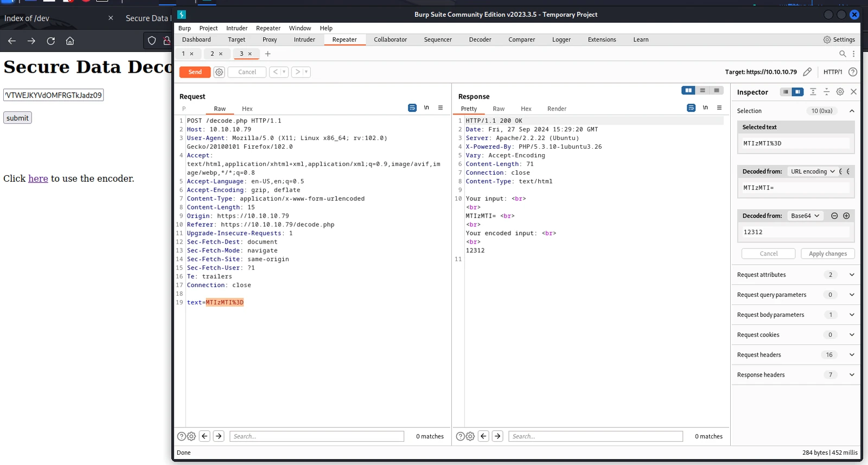Open the Project menu

tap(208, 28)
